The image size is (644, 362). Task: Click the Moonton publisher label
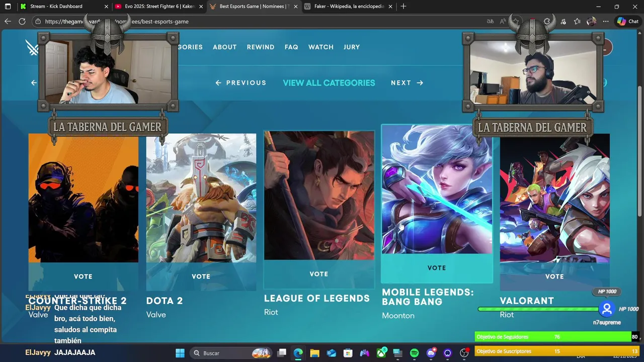point(398,316)
